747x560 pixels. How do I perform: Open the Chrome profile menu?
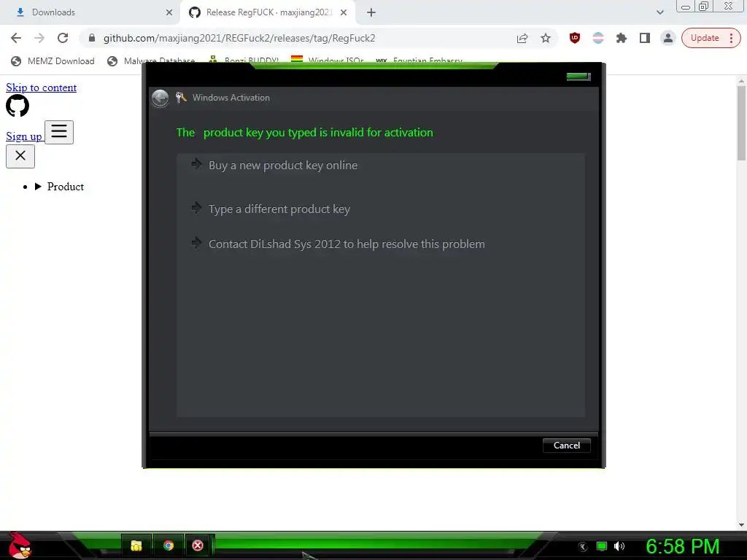click(668, 38)
